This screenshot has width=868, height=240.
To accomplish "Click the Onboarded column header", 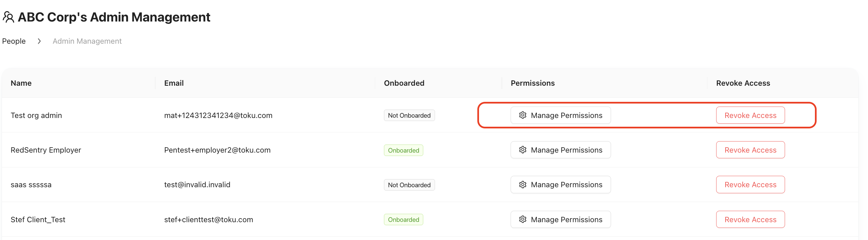I will (404, 83).
